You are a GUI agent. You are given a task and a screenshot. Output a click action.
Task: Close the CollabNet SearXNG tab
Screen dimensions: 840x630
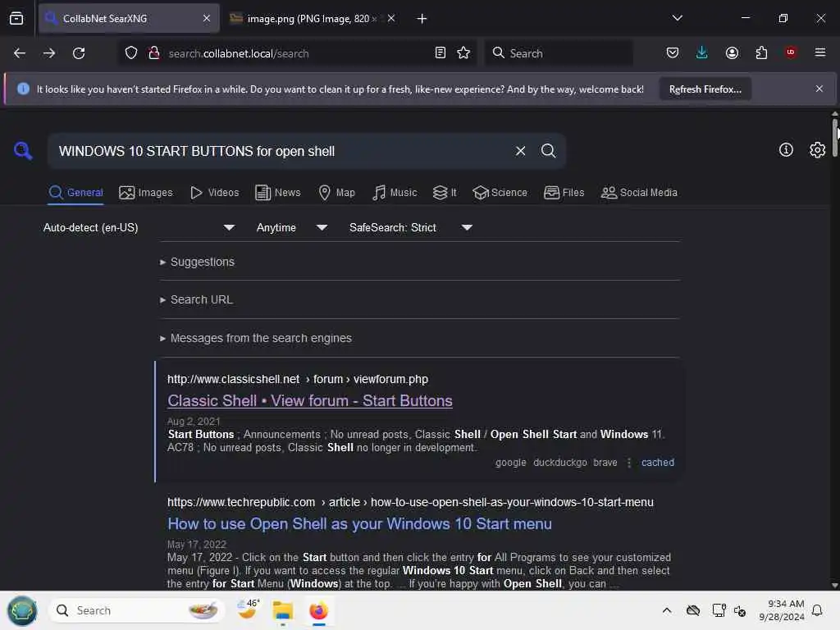pos(207,18)
